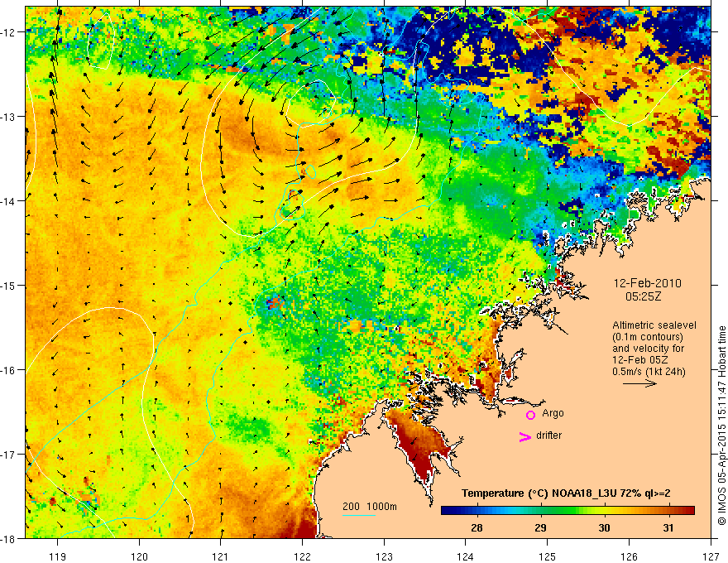Viewport: 728px width, 563px height.
Task: Click longitude label '126'
Action: tap(629, 556)
